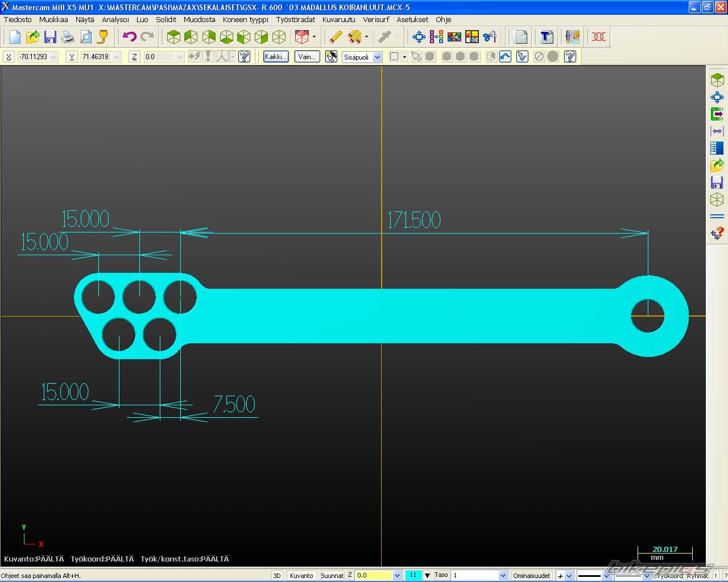Undo the last action
Image resolution: width=728 pixels, height=582 pixels.
[x=130, y=37]
